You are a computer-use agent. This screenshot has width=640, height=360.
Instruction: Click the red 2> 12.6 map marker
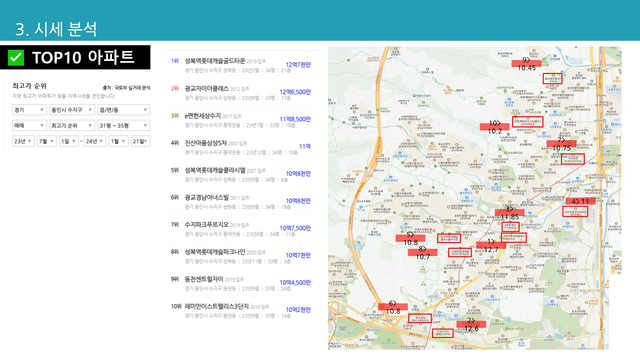[x=471, y=324]
